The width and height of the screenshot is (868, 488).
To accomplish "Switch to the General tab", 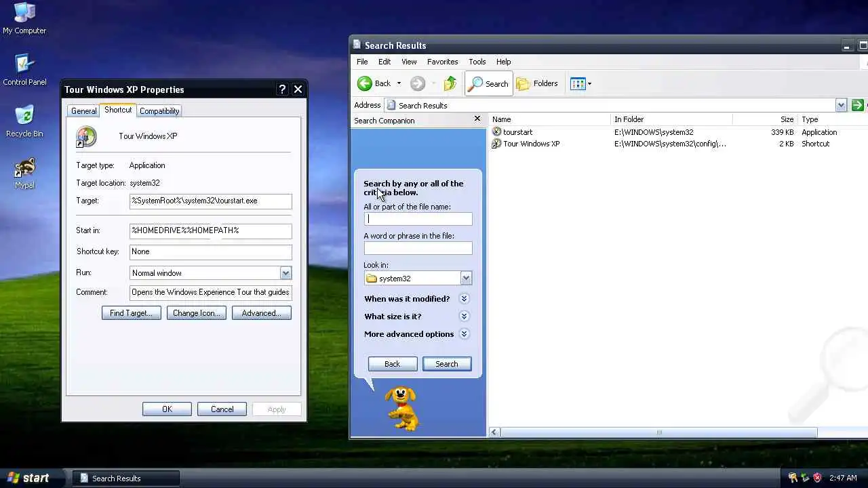I will pos(84,111).
